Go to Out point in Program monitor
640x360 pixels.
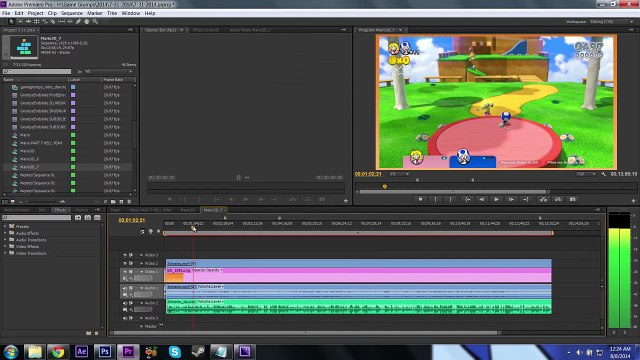[526, 199]
